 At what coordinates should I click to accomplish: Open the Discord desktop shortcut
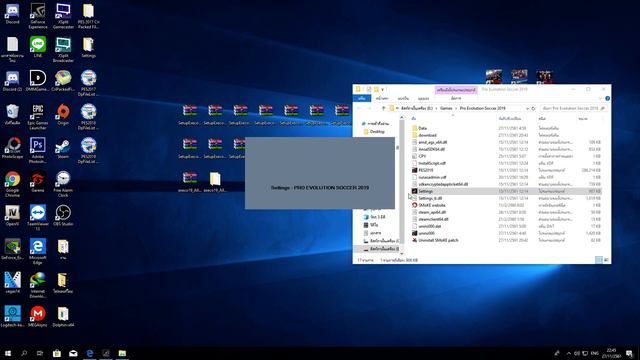pyautogui.click(x=12, y=13)
